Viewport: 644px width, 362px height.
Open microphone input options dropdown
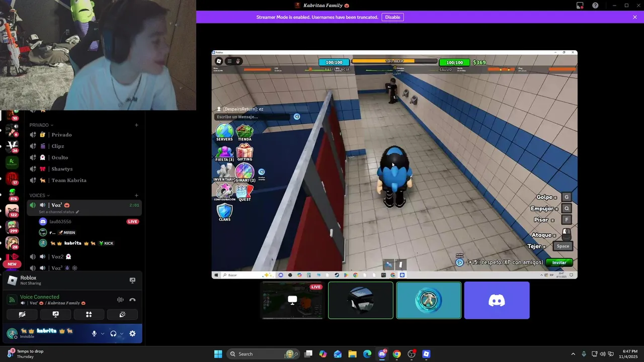tap(103, 333)
